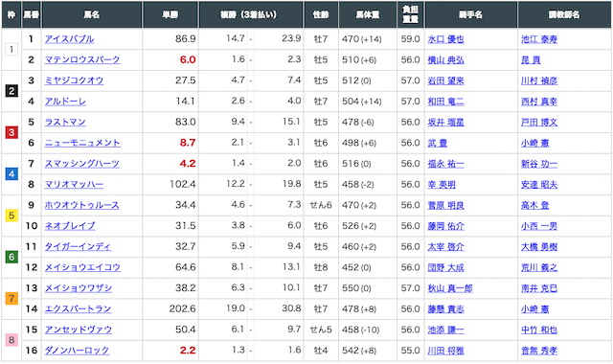Image resolution: width=613 pixels, height=364 pixels.
Task: Open trainer 中竹 和也 profile
Action: [539, 330]
